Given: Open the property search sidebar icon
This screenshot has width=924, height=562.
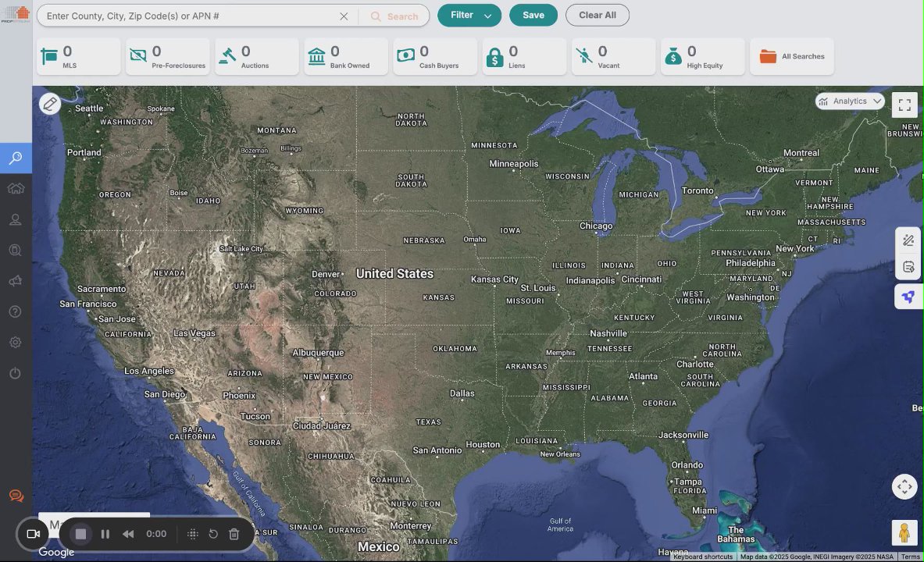Looking at the screenshot, I should coord(16,158).
